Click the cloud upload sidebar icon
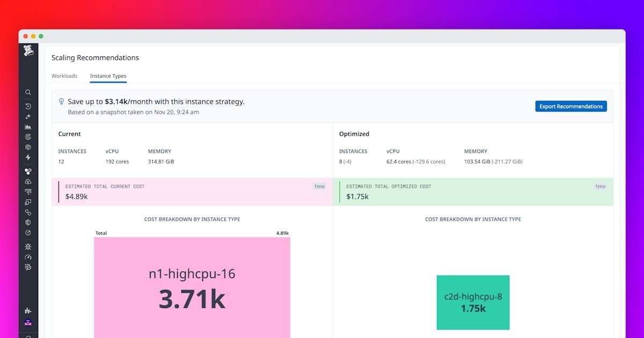Image resolution: width=644 pixels, height=338 pixels. (28, 181)
